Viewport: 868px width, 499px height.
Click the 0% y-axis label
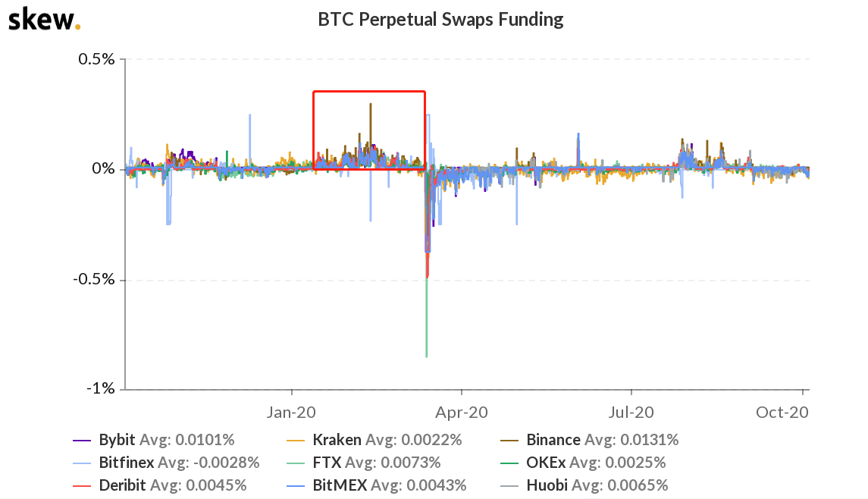[104, 168]
